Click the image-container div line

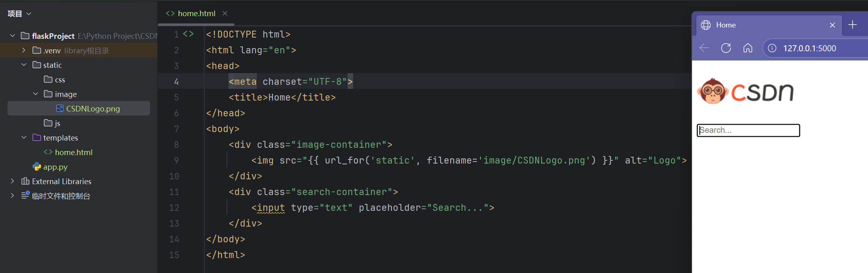click(x=311, y=145)
